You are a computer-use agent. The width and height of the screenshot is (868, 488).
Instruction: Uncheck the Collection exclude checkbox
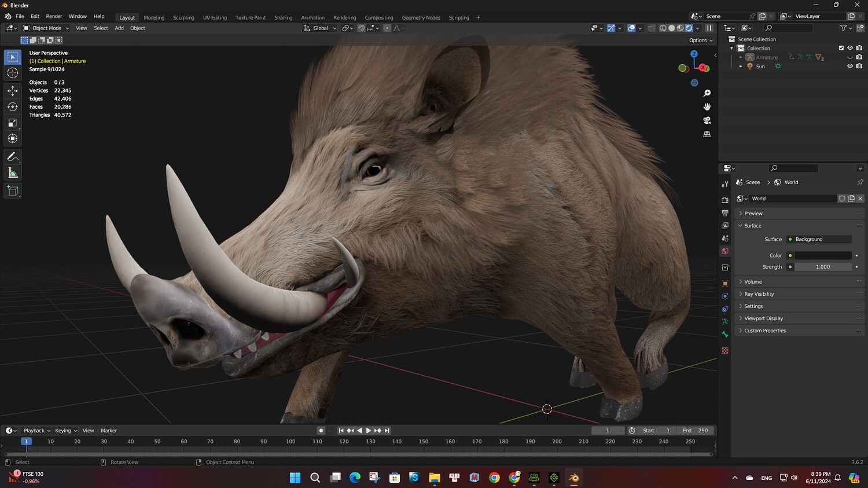[841, 48]
